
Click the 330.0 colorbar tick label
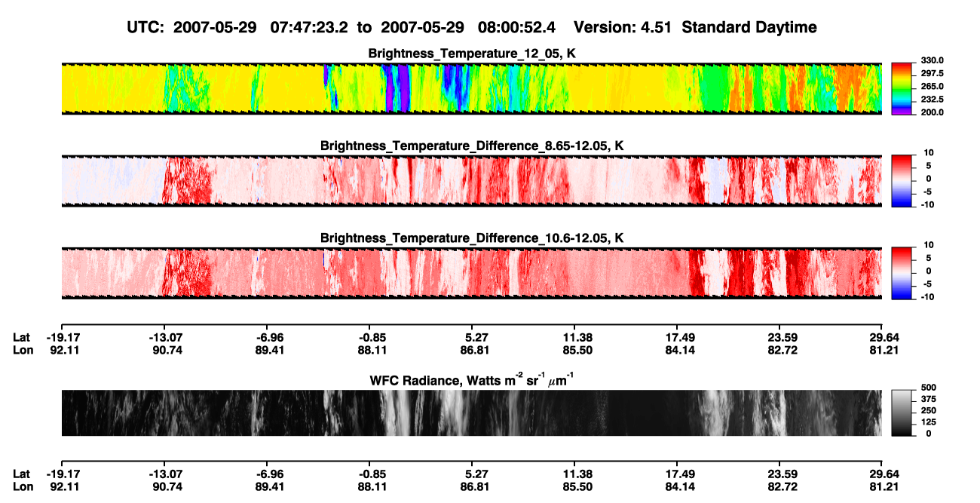tap(933, 61)
